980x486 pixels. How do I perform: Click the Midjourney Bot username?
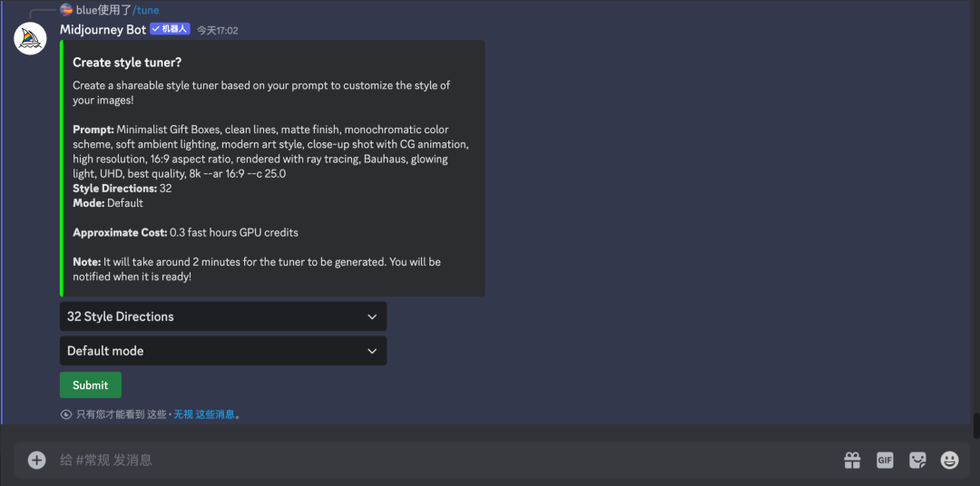[103, 29]
